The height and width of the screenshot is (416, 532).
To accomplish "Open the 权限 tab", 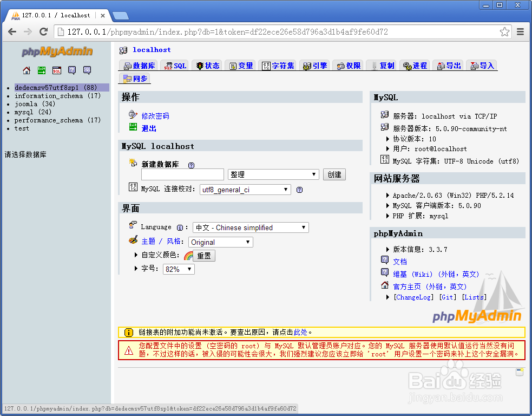I will (x=348, y=66).
